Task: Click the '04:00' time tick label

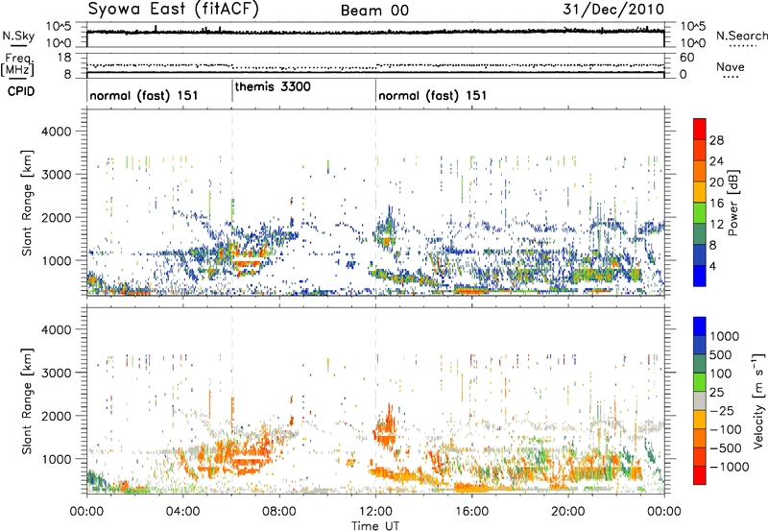Action: tap(182, 512)
